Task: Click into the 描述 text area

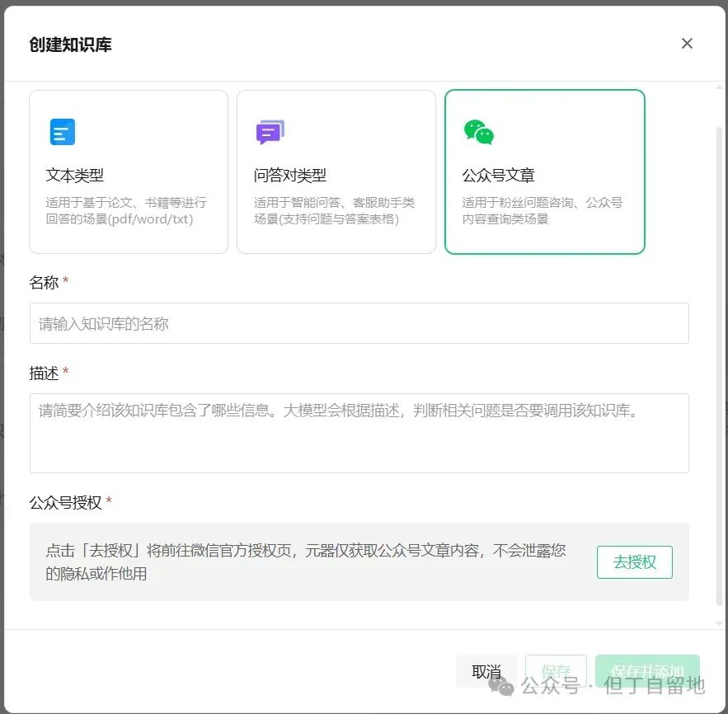Action: (x=359, y=433)
